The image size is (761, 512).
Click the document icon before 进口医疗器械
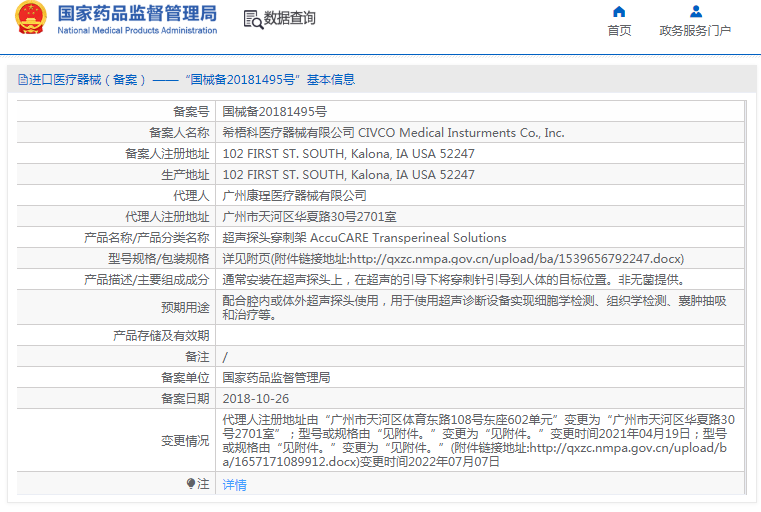tap(23, 79)
